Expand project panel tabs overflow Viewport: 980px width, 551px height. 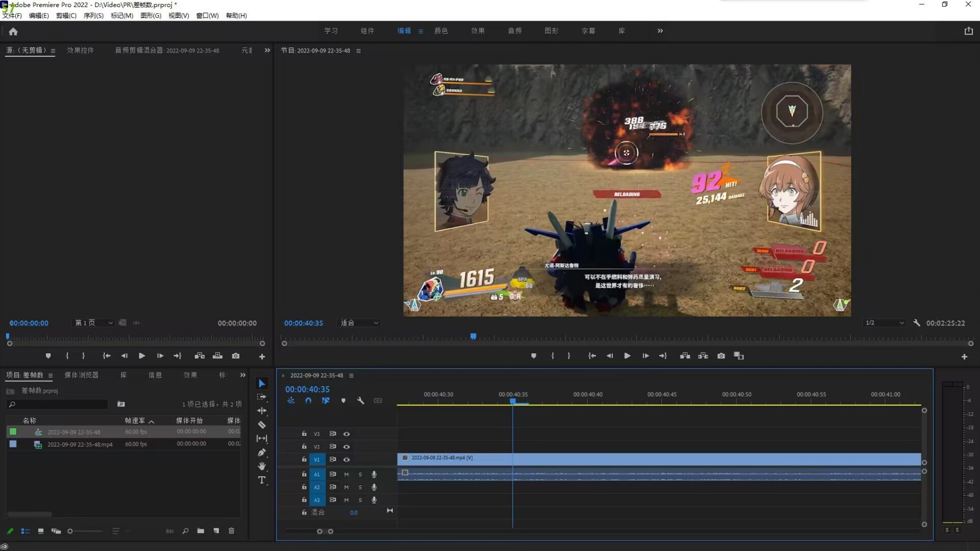pyautogui.click(x=243, y=375)
